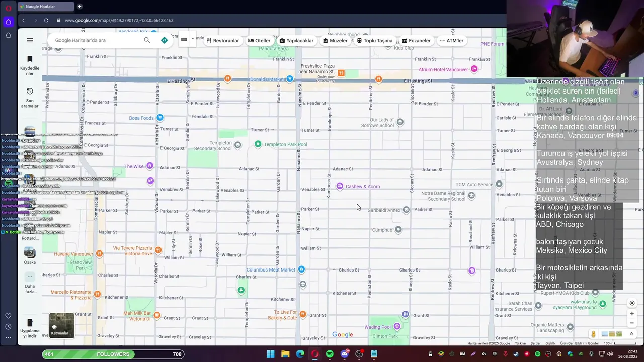Switch to the Google Haritalar tab

45,7
